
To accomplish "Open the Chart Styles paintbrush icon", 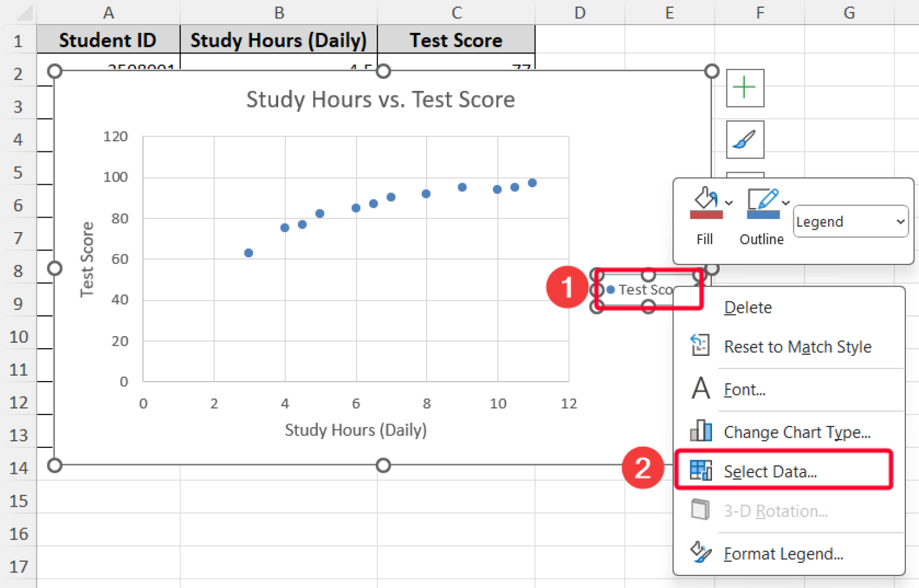I will tap(744, 139).
